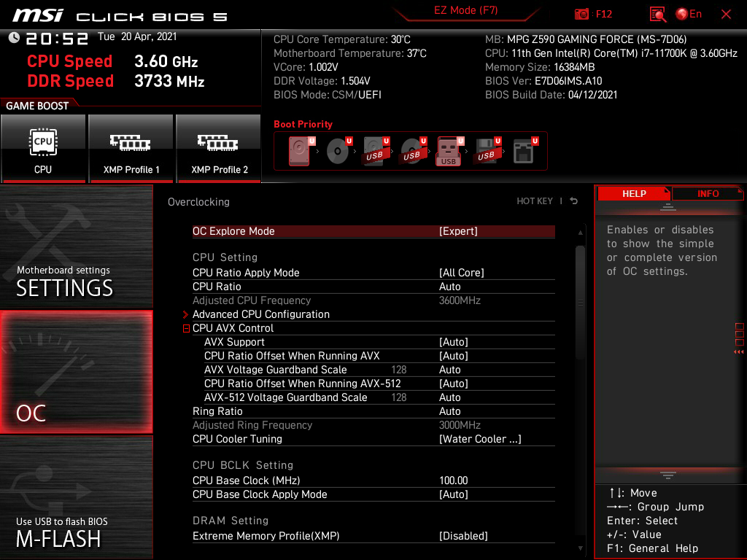Edit the Ring Ratio Auto value
747x560 pixels.
(373, 411)
